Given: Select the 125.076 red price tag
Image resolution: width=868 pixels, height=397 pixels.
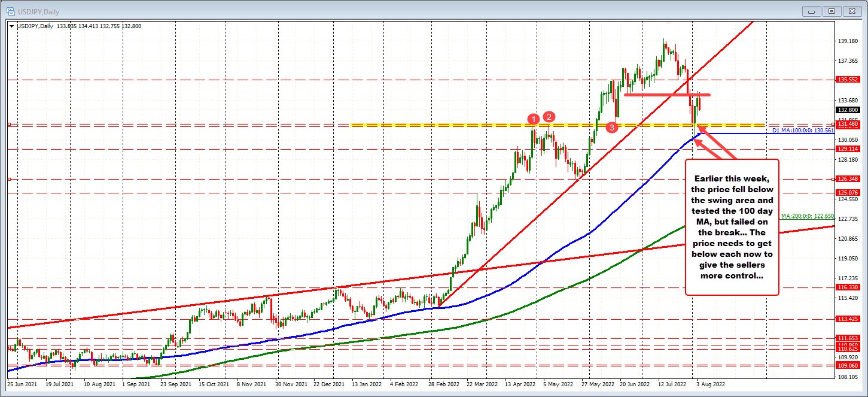Looking at the screenshot, I should tap(847, 192).
